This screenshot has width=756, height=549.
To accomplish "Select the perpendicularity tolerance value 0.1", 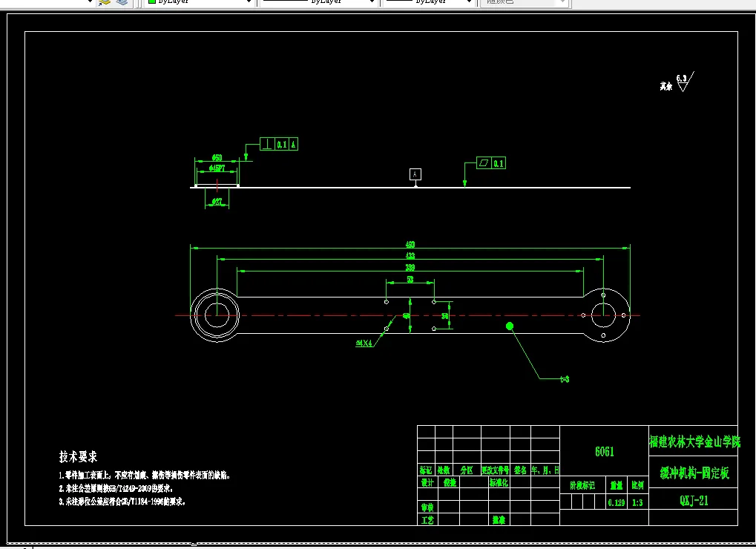I will (282, 144).
